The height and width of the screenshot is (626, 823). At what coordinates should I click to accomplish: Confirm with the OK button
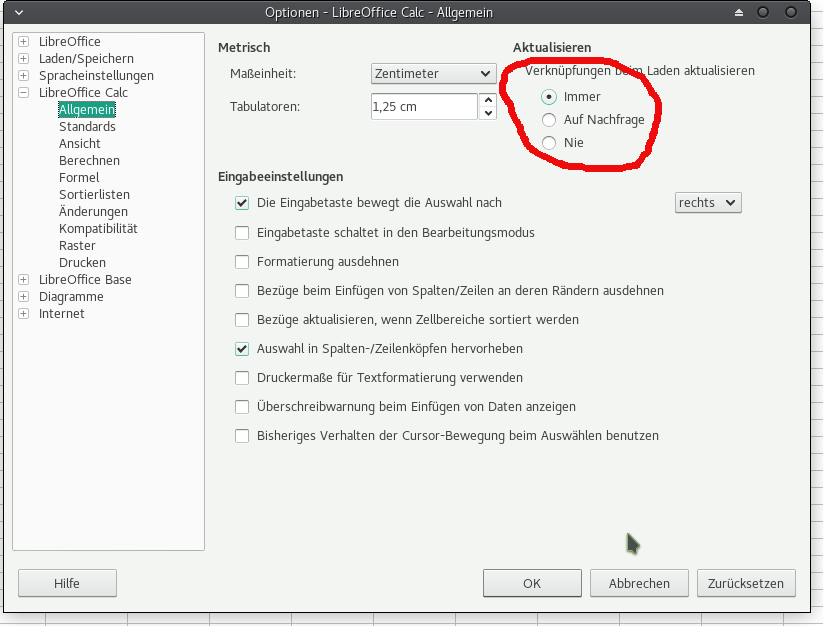pos(532,583)
